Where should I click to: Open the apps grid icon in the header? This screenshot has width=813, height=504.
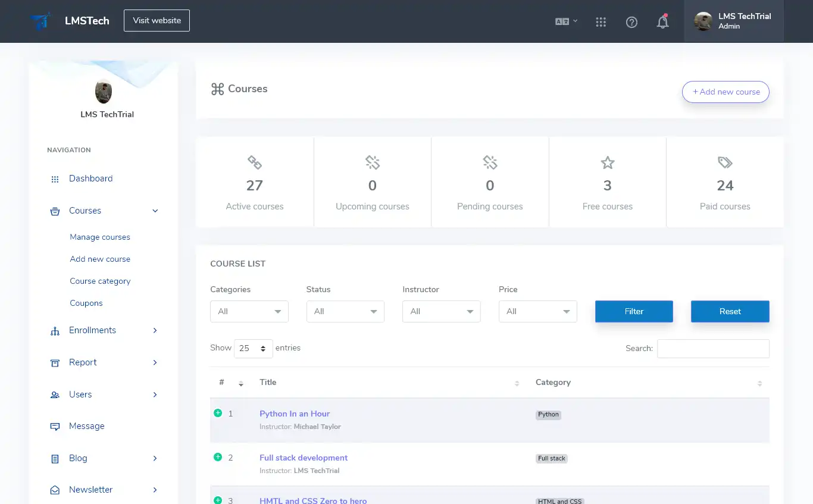601,21
